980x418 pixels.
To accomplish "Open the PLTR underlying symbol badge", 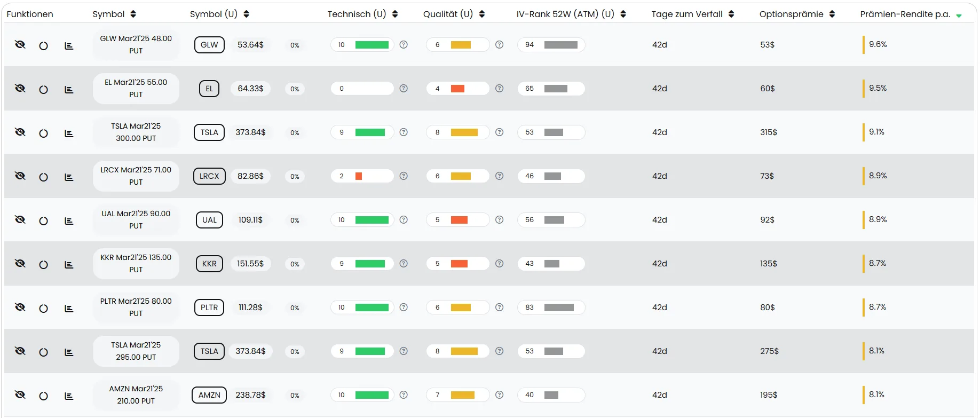I will tap(209, 307).
